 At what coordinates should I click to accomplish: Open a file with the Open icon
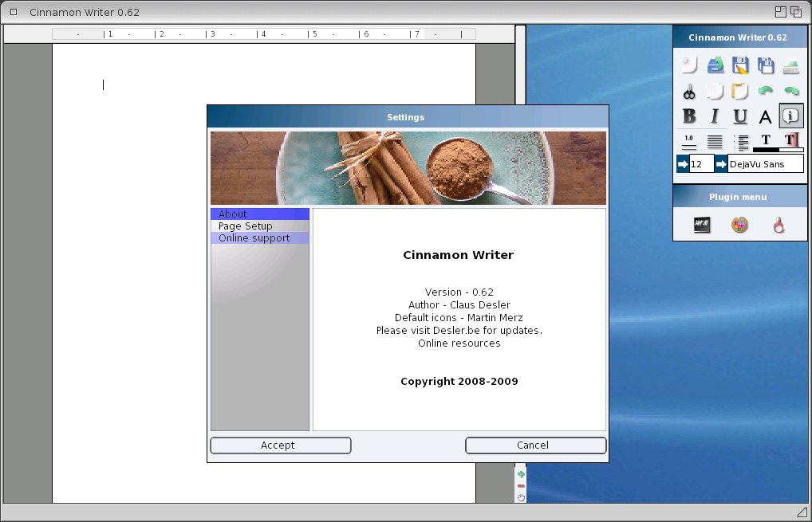click(715, 65)
